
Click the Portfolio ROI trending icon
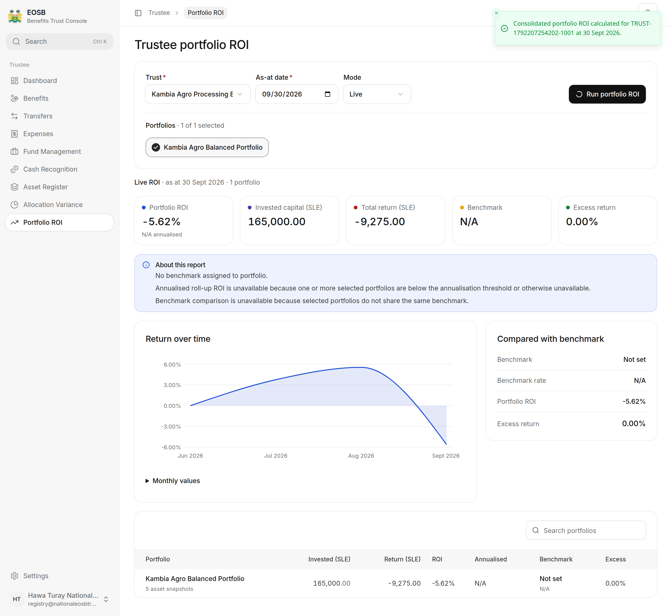click(14, 222)
